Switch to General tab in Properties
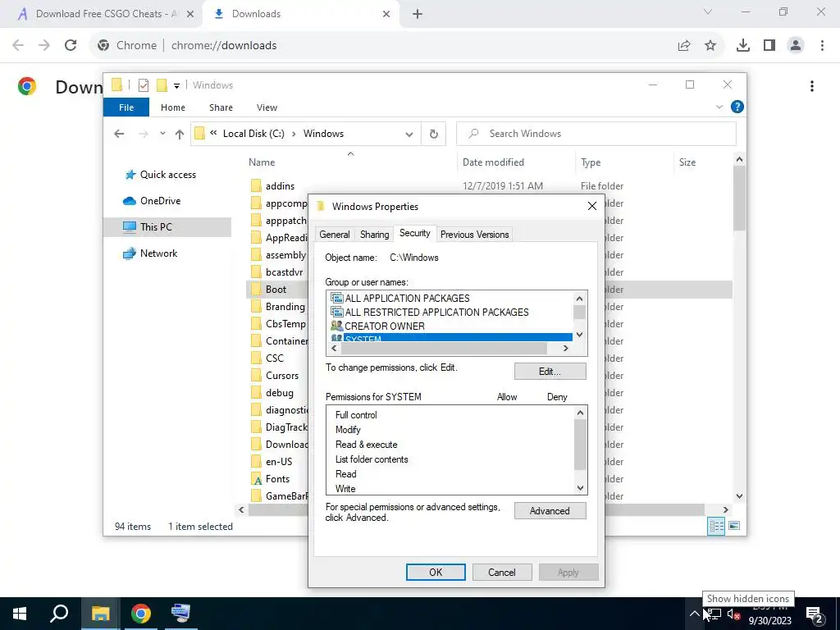Screen dimensions: 840x630 click(335, 235)
